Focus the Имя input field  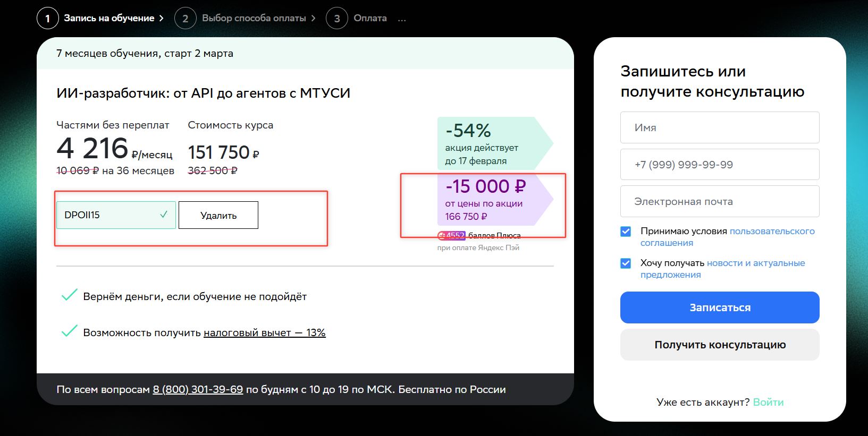(x=719, y=127)
